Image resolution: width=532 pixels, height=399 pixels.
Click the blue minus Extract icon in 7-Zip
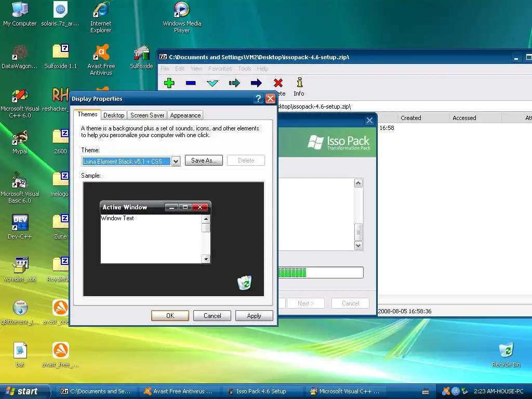pos(191,83)
